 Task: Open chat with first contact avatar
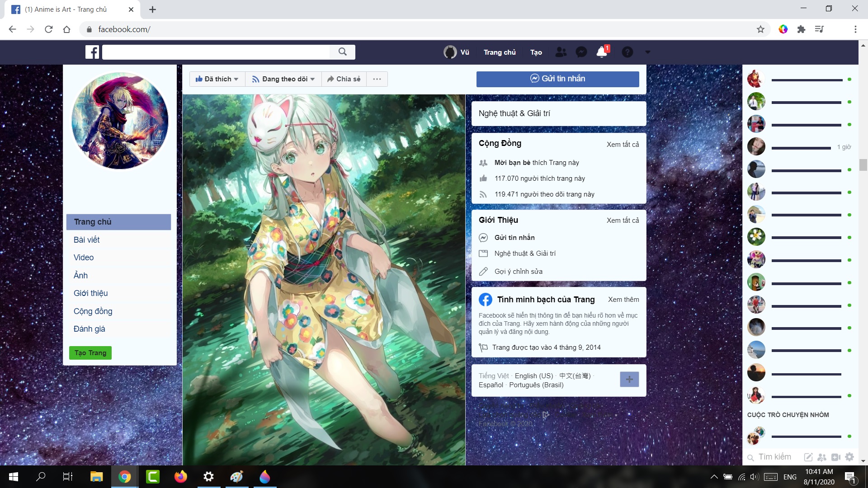click(x=756, y=79)
